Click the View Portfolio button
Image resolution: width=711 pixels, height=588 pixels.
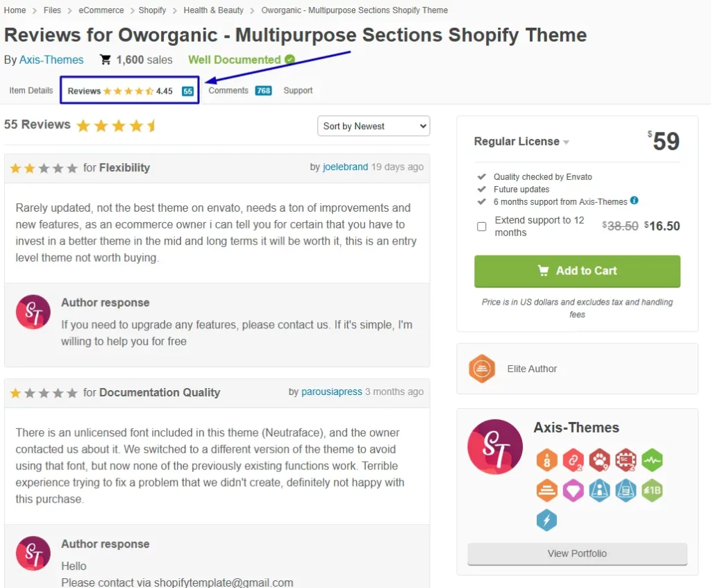[577, 553]
